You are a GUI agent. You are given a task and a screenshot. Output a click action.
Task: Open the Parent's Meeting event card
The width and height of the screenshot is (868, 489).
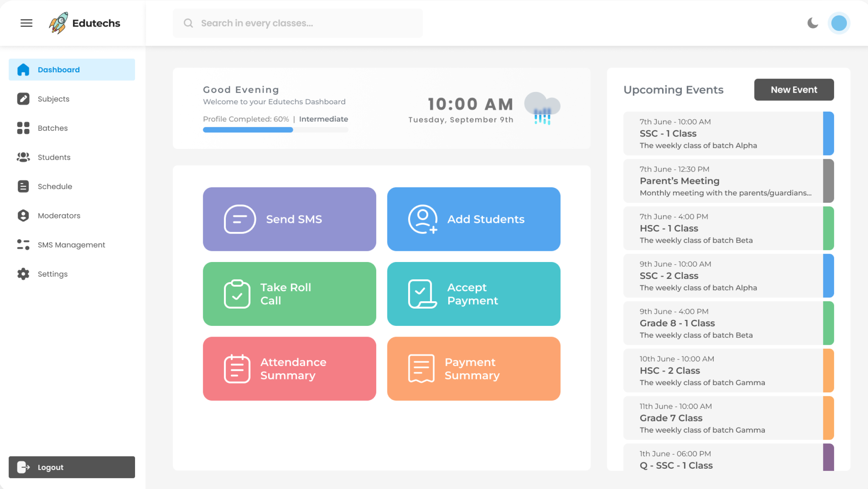pyautogui.click(x=723, y=181)
